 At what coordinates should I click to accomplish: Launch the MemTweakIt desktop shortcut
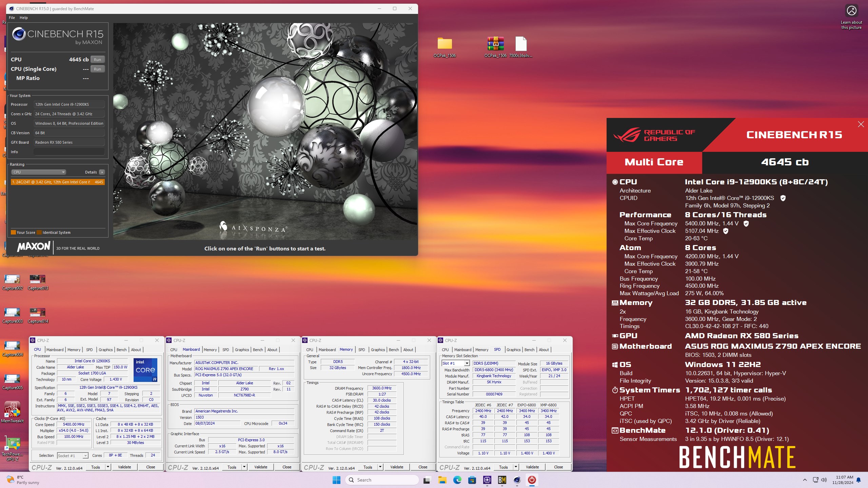tap(13, 412)
